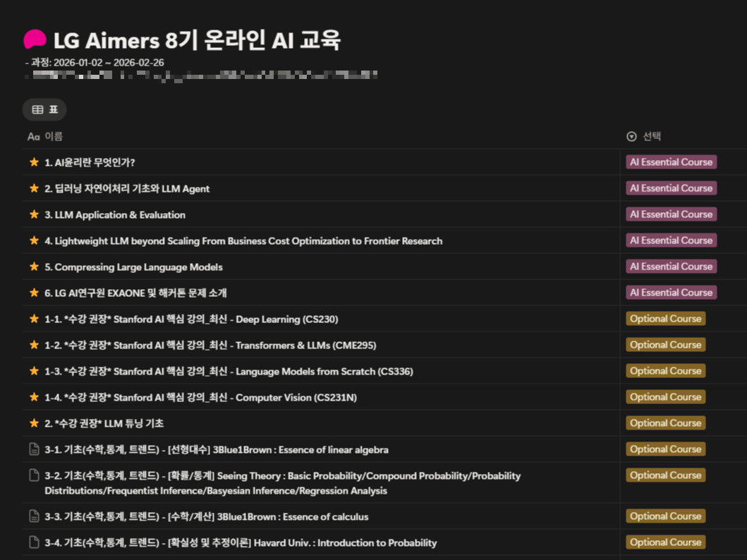Click AI Essential Course tag for 딥러닝 자연어처리 row
The image size is (747, 560).
tap(672, 188)
